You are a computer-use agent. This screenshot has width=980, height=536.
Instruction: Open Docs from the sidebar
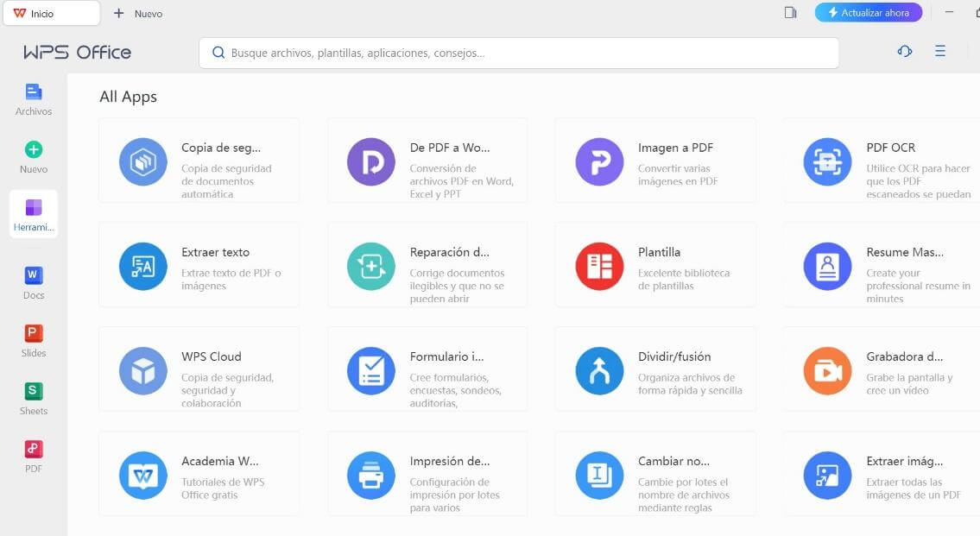pyautogui.click(x=34, y=282)
